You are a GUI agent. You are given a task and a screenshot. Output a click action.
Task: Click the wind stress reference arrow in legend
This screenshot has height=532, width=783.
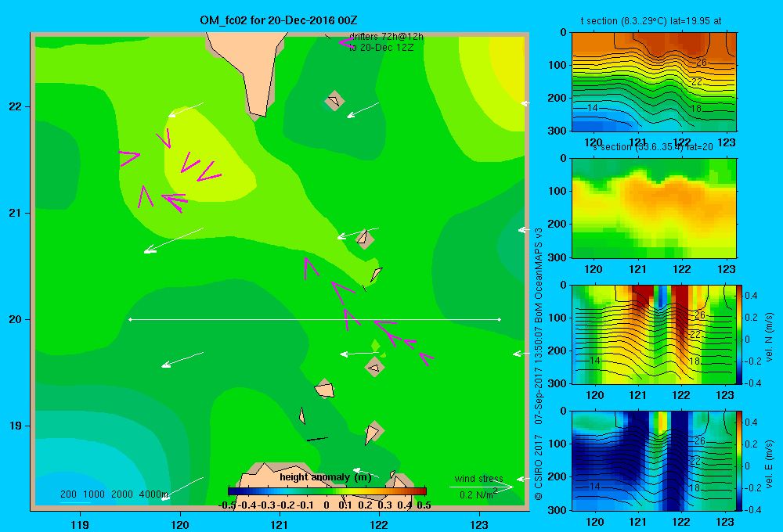(x=482, y=487)
